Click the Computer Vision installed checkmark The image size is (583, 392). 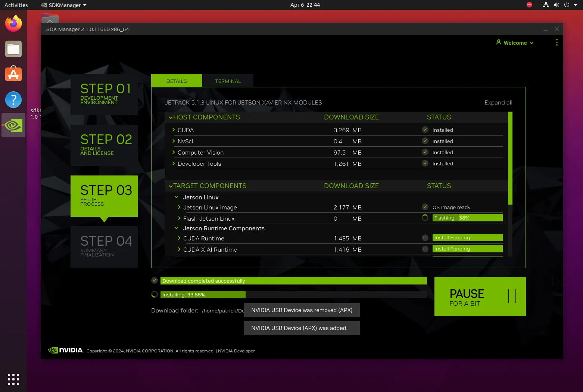[425, 152]
